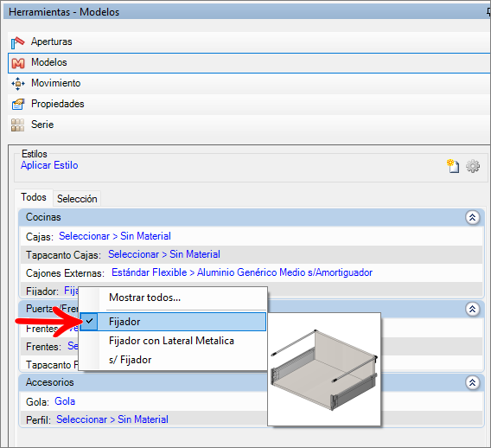Collapse the Cocinas section

tap(472, 217)
